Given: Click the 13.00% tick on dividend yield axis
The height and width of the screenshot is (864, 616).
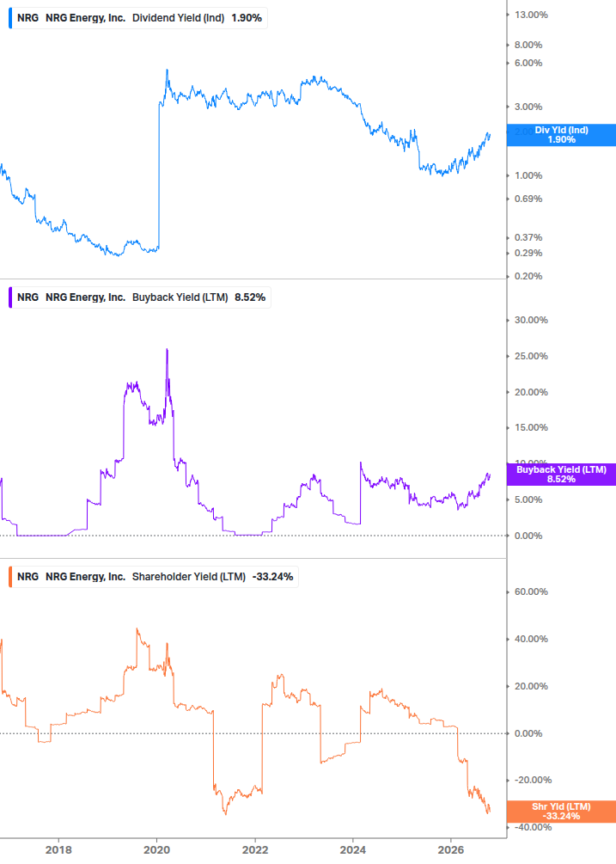Looking at the screenshot, I should [531, 15].
